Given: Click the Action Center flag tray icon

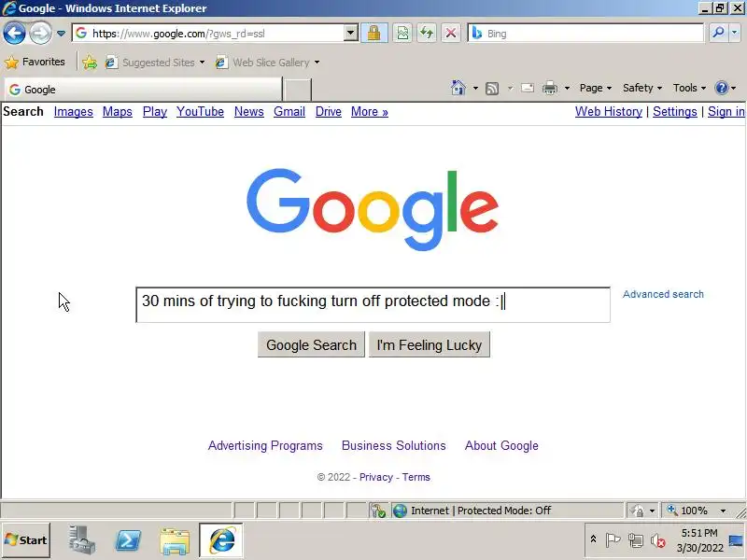Looking at the screenshot, I should 613,540.
